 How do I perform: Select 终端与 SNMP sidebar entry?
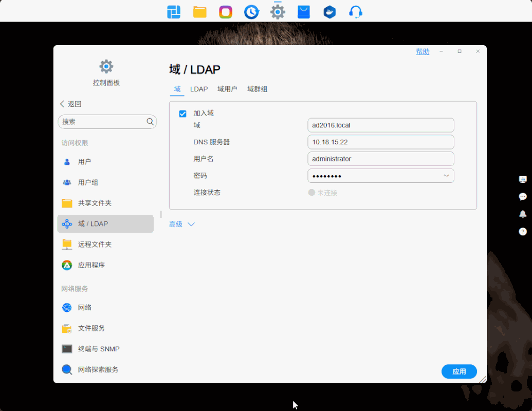pyautogui.click(x=105, y=349)
